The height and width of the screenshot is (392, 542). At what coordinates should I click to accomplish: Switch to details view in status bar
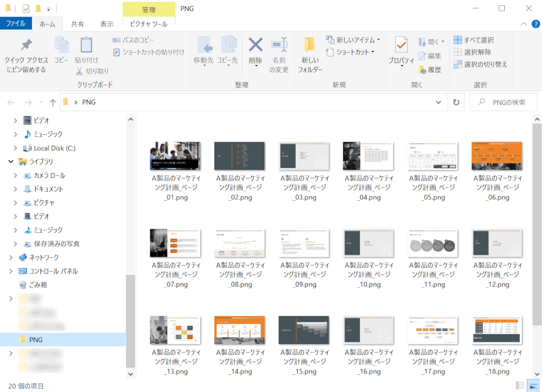pyautogui.click(x=520, y=386)
